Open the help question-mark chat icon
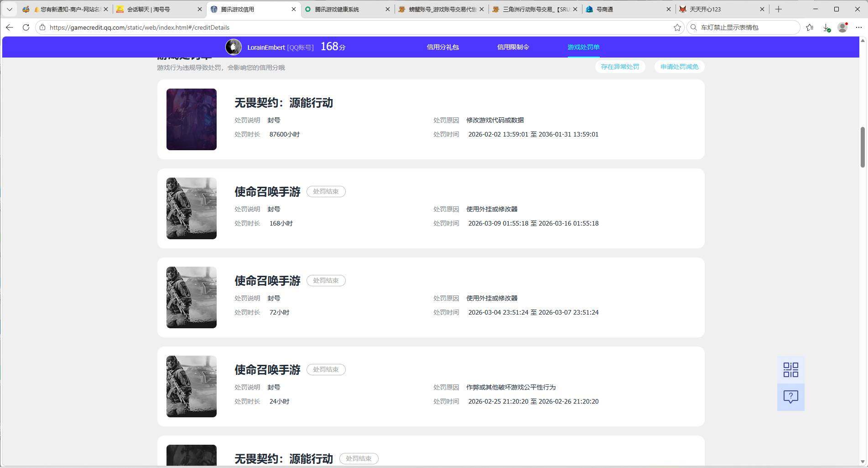 790,397
